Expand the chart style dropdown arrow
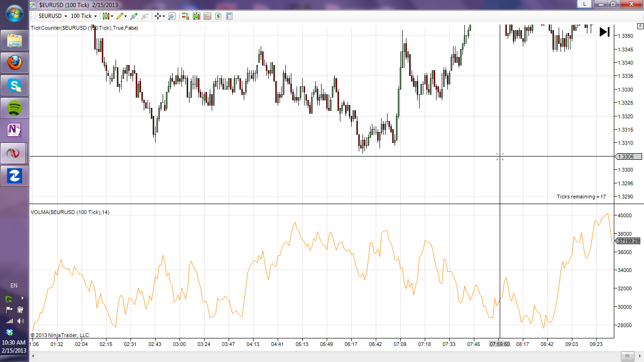Viewport: 644px width, 362px height. click(112, 16)
